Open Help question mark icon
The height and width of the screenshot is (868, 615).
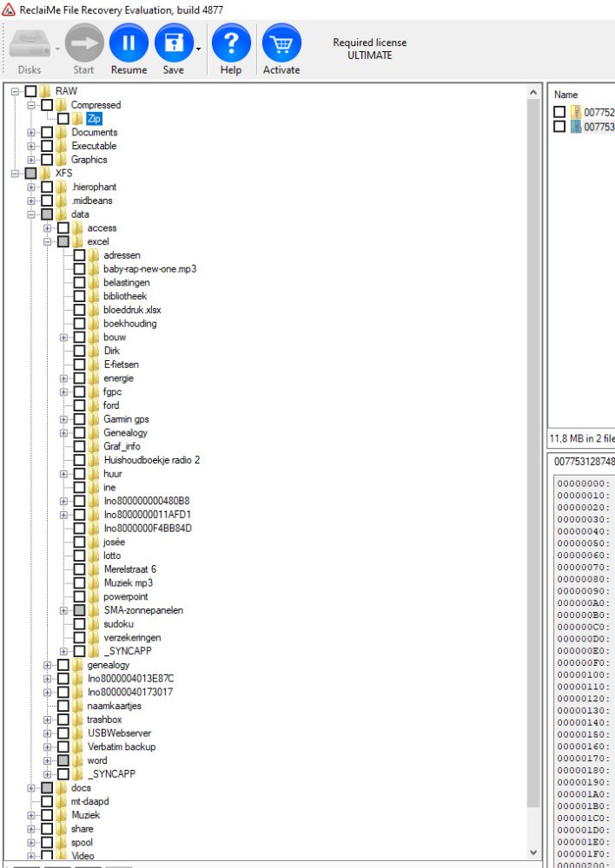pyautogui.click(x=231, y=43)
